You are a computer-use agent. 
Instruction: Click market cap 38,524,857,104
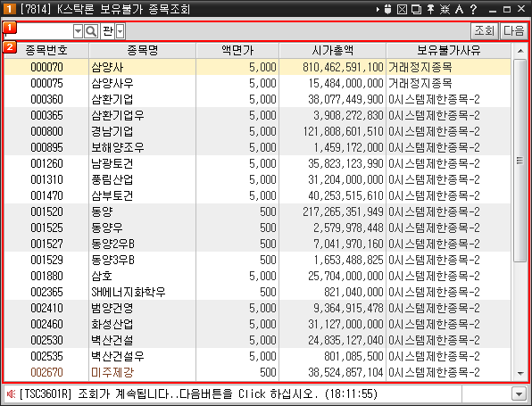point(345,372)
